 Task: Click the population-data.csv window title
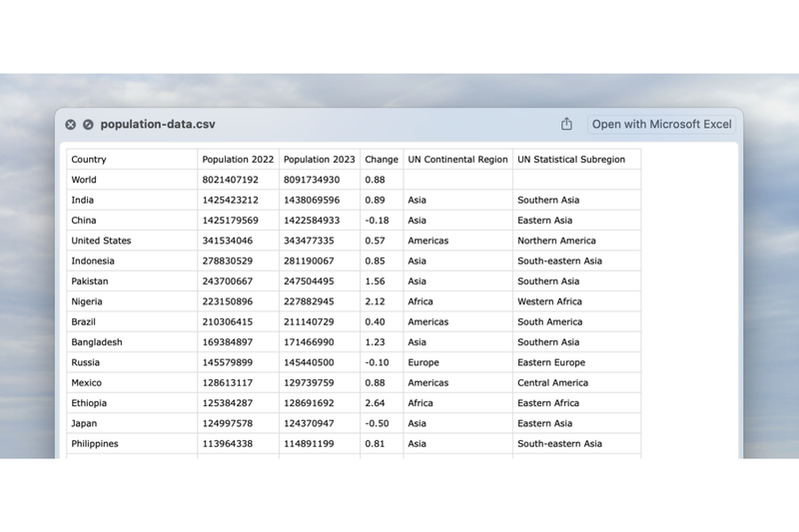158,125
